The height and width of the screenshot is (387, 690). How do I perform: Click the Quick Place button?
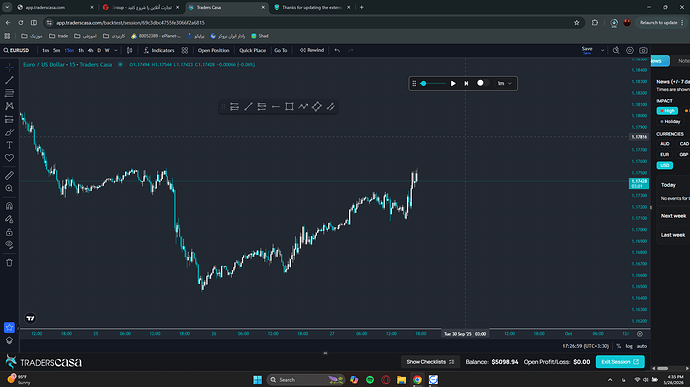(253, 51)
